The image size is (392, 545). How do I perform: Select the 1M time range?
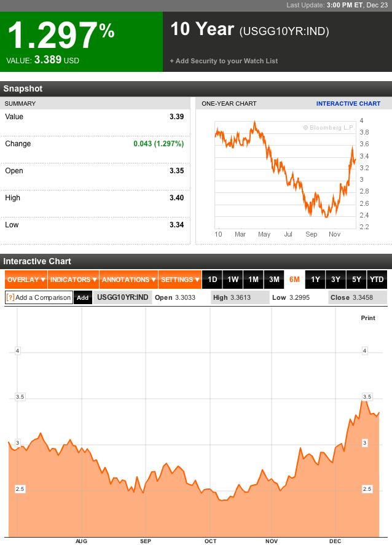pyautogui.click(x=253, y=280)
